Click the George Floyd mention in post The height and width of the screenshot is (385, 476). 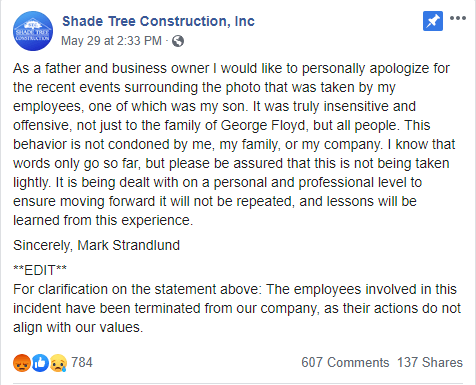(263, 125)
